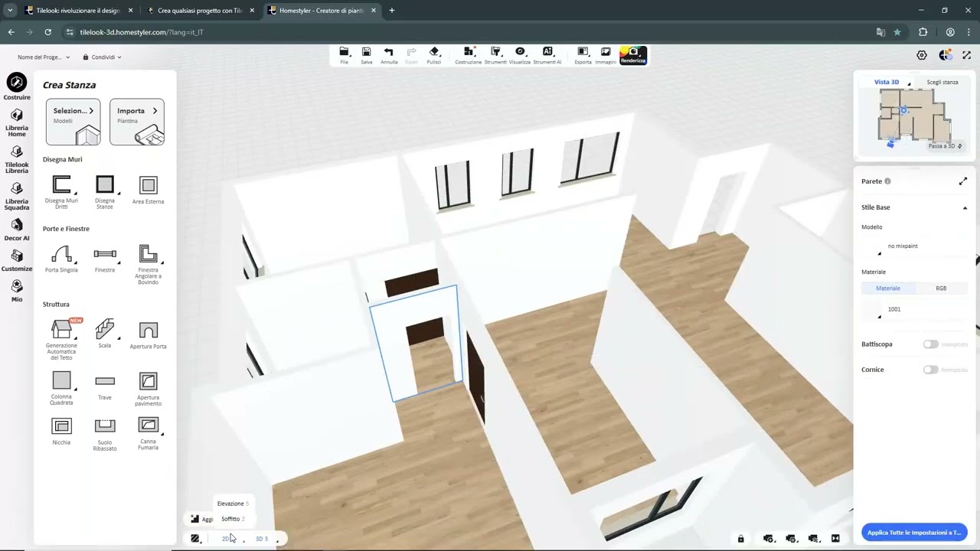The image size is (980, 551).
Task: Open the no mixpaint Modello dropdown
Action: click(x=914, y=246)
